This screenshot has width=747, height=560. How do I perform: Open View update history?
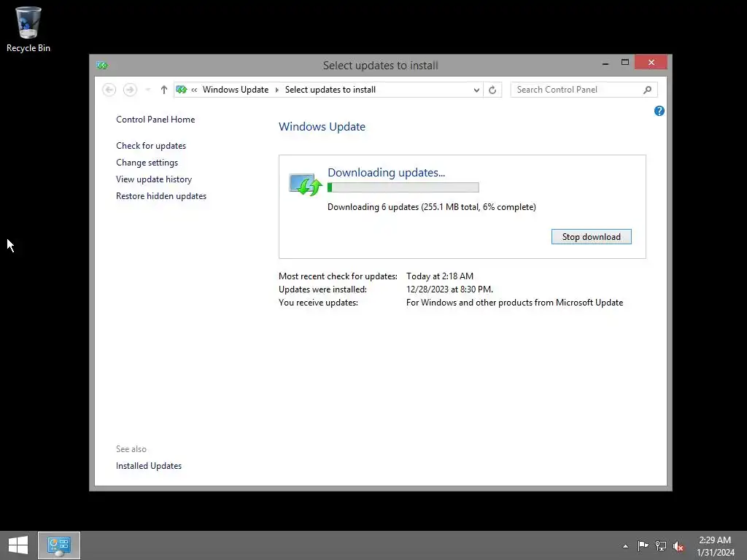[154, 179]
